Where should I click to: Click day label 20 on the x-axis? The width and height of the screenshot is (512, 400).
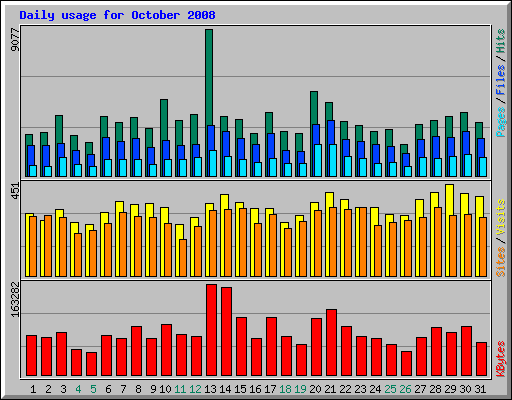[x=315, y=389]
